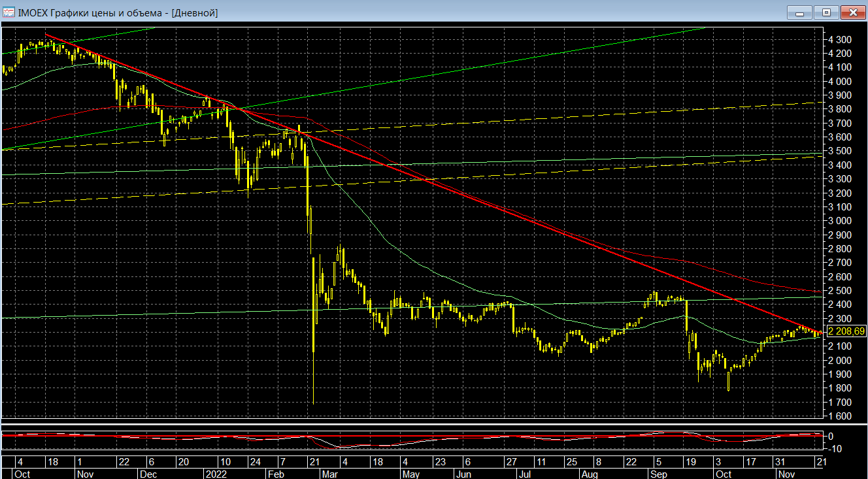The width and height of the screenshot is (868, 479).
Task: Click the day label 31 on time axis
Action: tap(780, 462)
